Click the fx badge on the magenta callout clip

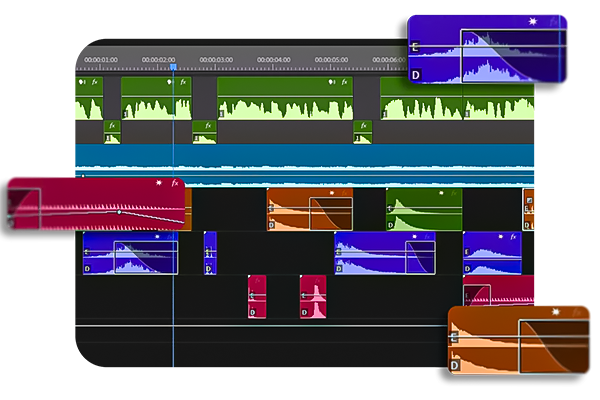pyautogui.click(x=174, y=183)
